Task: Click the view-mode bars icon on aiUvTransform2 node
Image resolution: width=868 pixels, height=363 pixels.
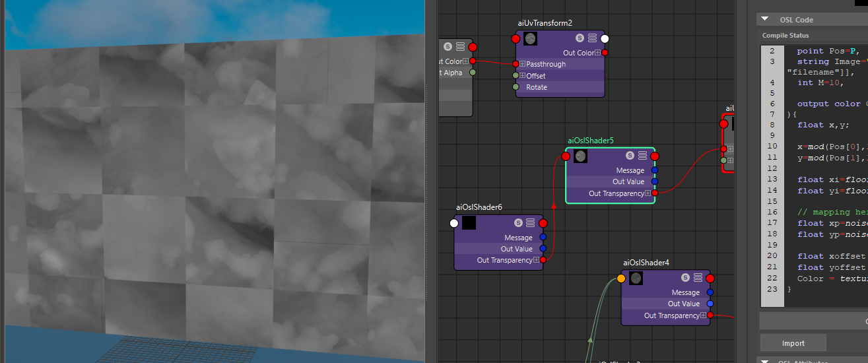Action: [x=592, y=38]
